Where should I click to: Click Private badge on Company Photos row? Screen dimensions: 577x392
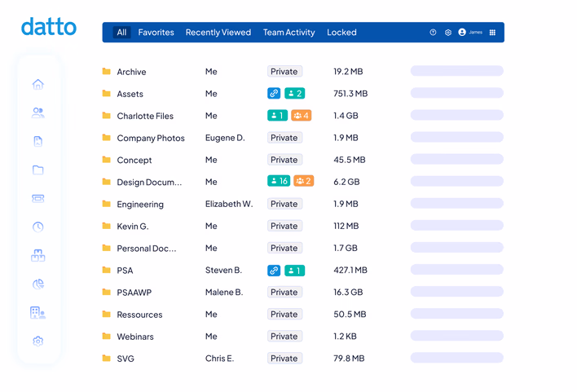click(x=284, y=138)
